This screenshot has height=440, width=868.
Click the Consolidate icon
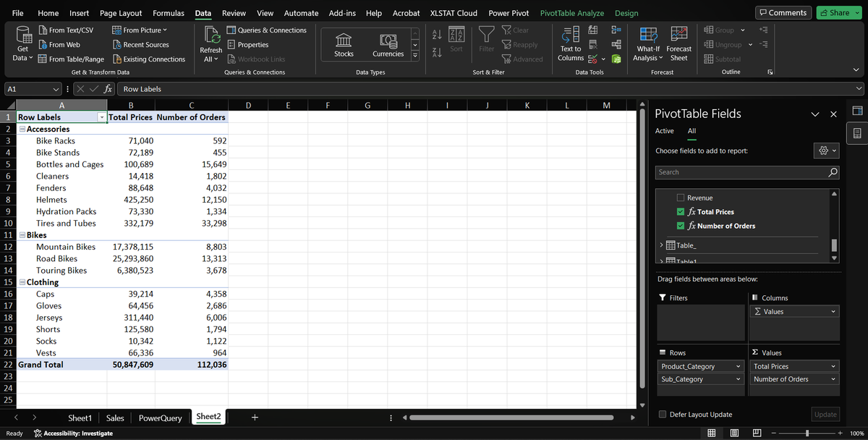(617, 30)
